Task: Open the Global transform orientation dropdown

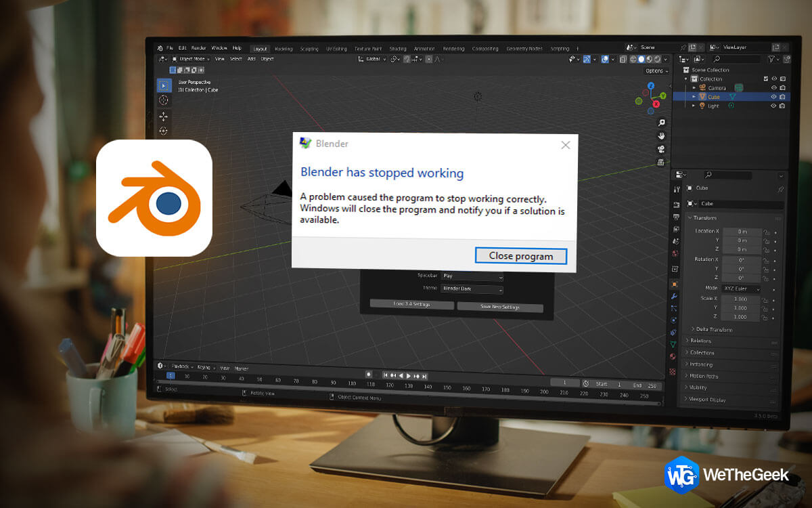Action: (x=374, y=59)
